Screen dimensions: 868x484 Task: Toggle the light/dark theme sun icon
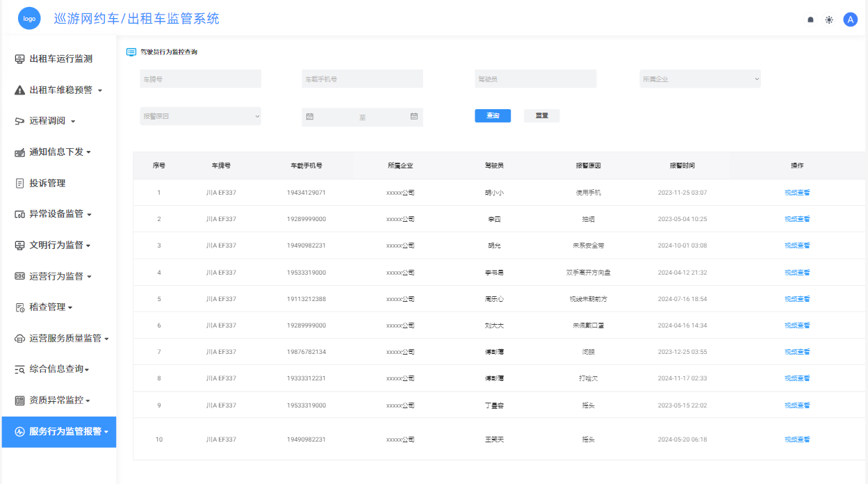[x=829, y=20]
